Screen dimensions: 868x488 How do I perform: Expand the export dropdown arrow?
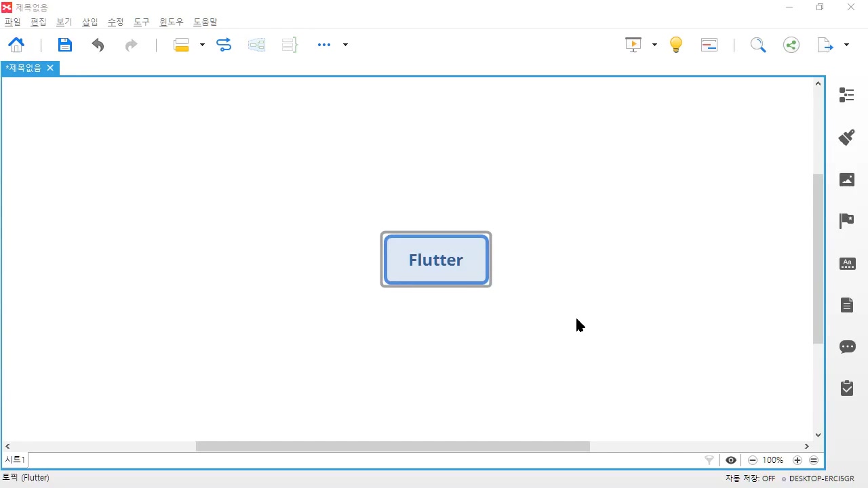(x=846, y=45)
